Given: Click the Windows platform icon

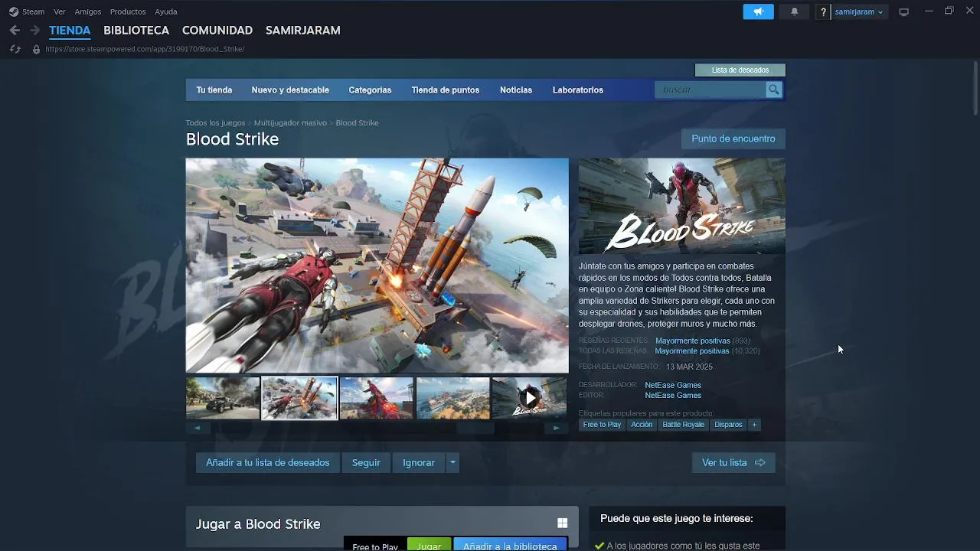Looking at the screenshot, I should pos(562,523).
